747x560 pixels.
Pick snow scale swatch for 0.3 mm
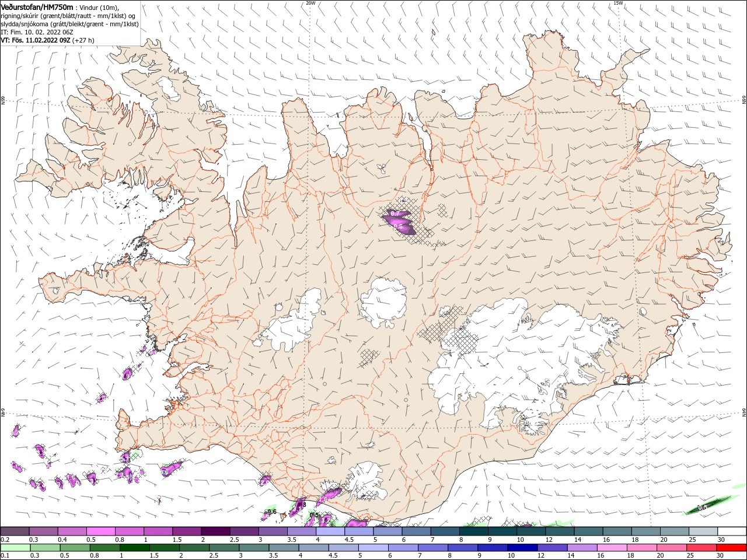point(43,531)
